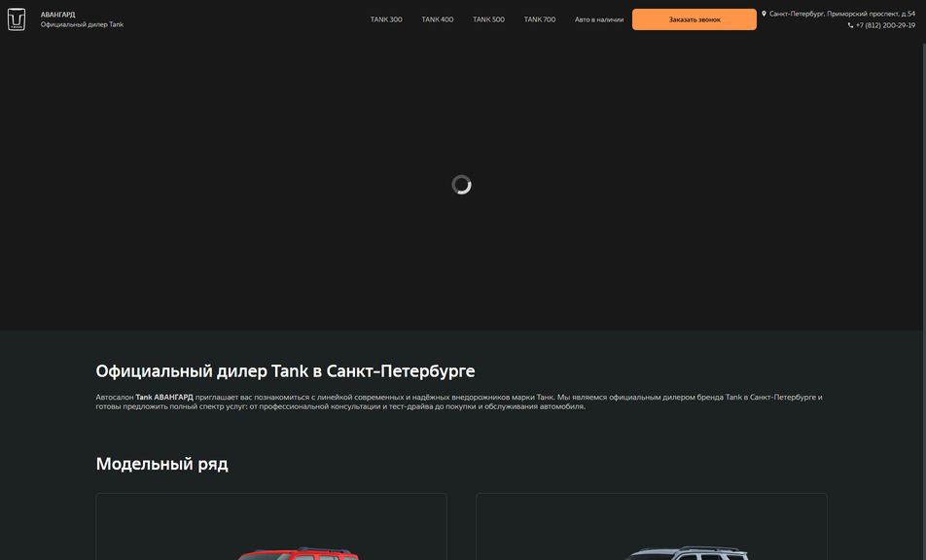Screen dimensions: 926x560
Task: Open the red Tank model card
Action: pos(271,526)
